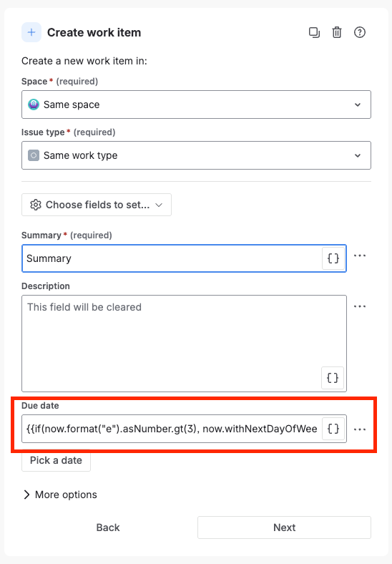Click the Due date smart value braces
Viewport: 392px width, 564px height.
tap(333, 429)
